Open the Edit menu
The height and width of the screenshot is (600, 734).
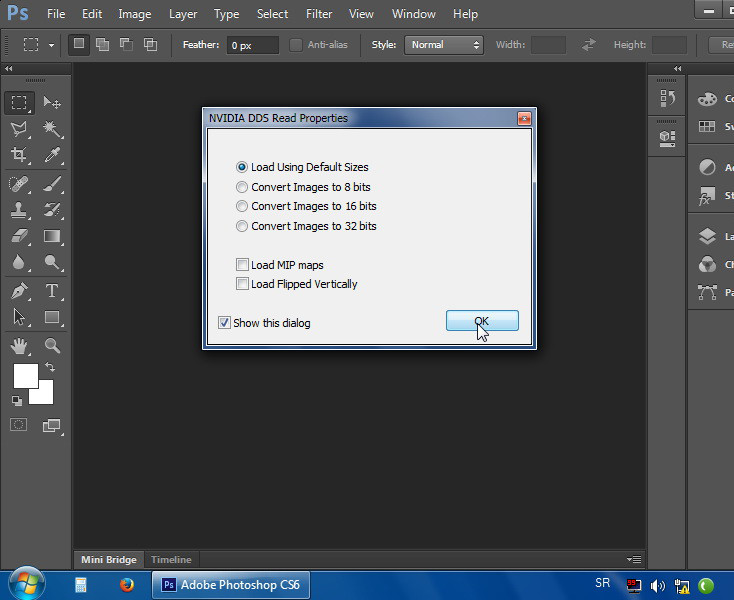coord(92,14)
